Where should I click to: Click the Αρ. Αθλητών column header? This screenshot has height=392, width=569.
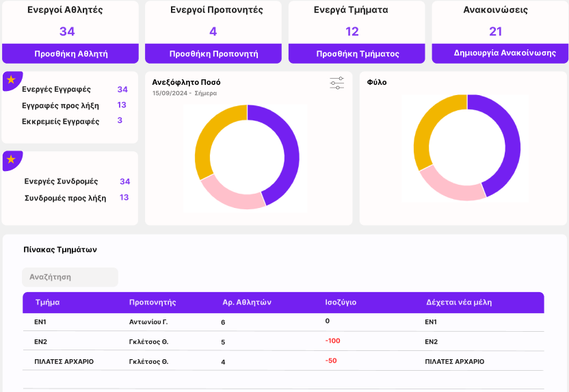coord(247,302)
